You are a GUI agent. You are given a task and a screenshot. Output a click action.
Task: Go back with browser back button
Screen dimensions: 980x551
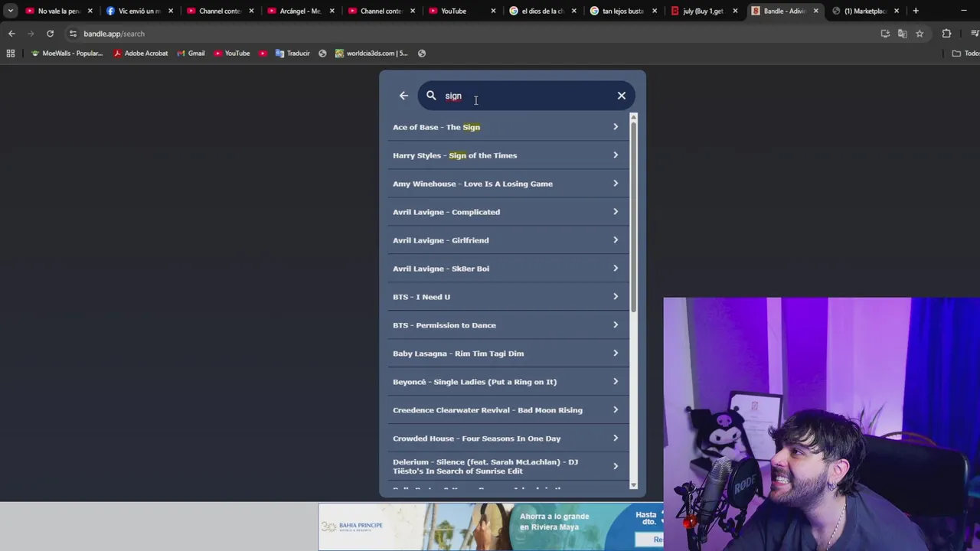click(11, 34)
